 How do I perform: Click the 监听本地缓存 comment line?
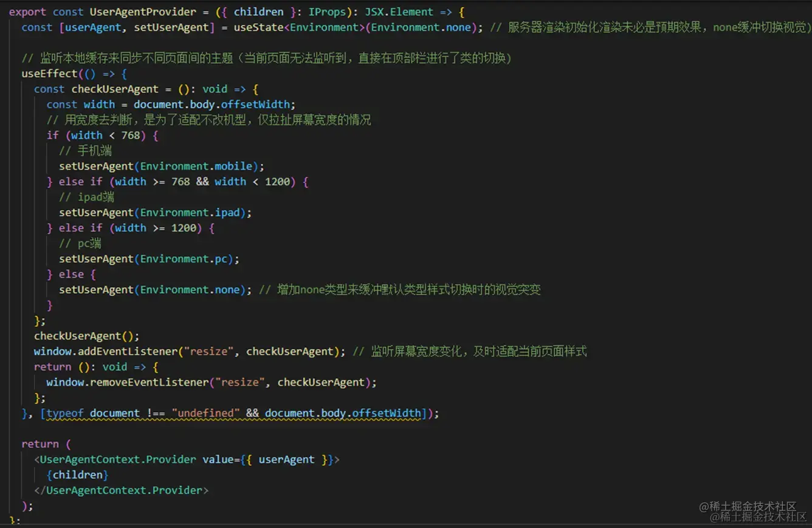pos(266,58)
